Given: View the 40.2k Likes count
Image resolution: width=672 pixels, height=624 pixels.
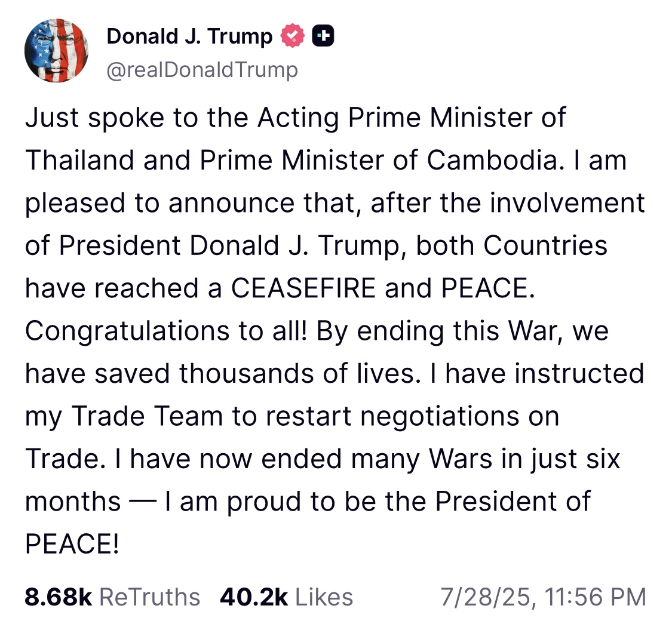Looking at the screenshot, I should tap(254, 597).
